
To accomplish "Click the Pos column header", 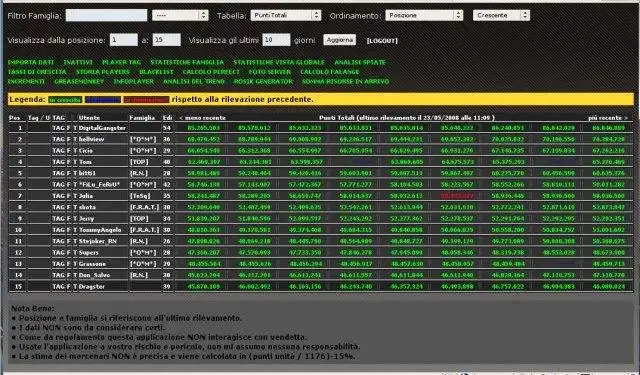I will tap(14, 118).
